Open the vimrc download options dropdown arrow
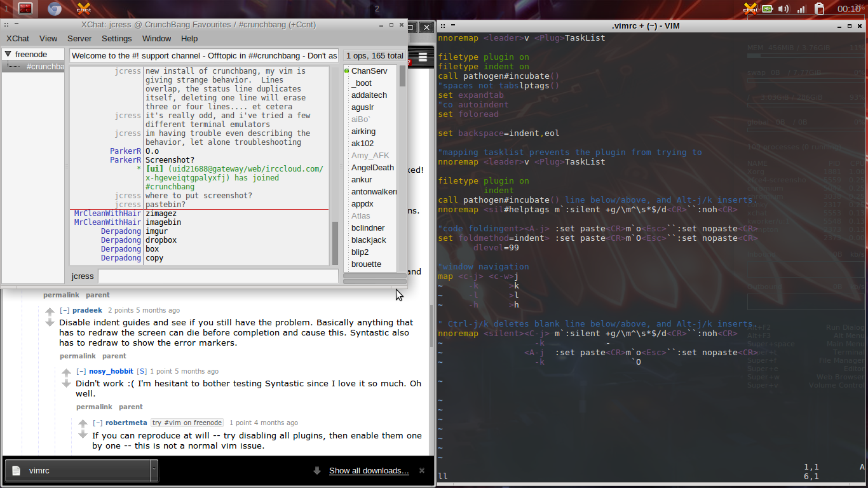Screen dimensions: 868x488 point(154,471)
